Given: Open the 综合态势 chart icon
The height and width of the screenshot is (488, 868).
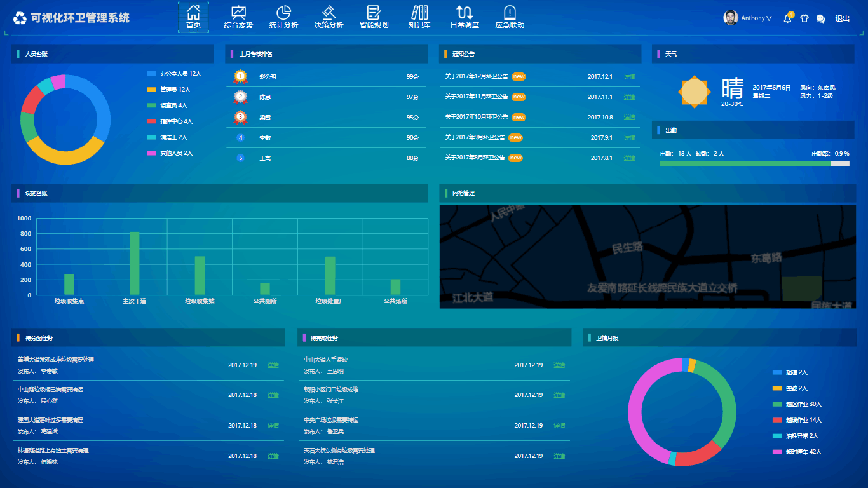Looking at the screenshot, I should [x=238, y=13].
